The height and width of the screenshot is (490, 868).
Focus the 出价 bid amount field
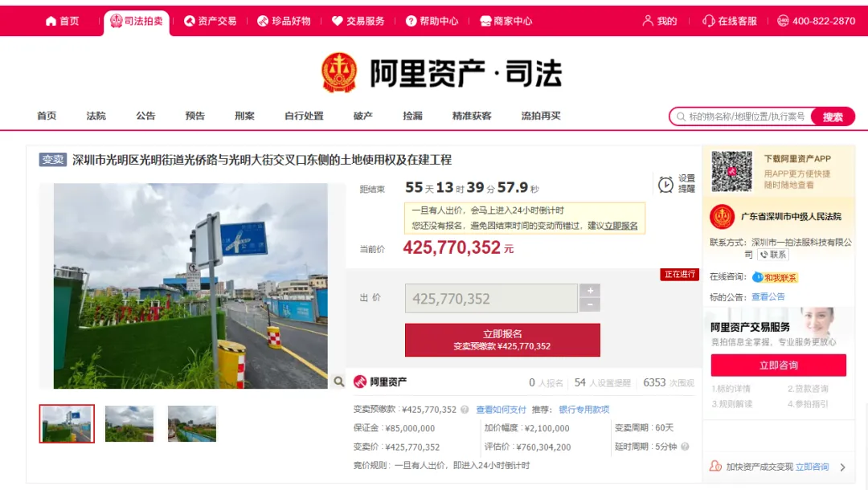pos(491,299)
